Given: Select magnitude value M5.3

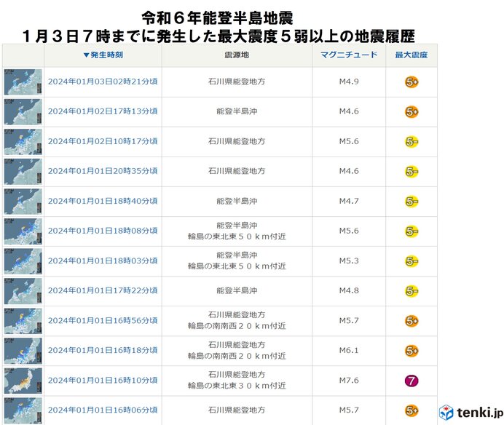Looking at the screenshot, I should click(x=349, y=261).
